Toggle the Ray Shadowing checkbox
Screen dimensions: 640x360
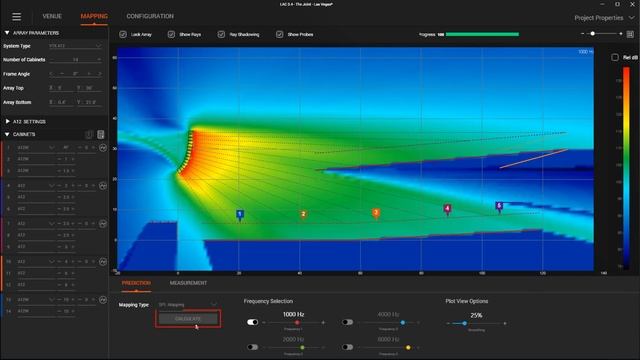221,35
